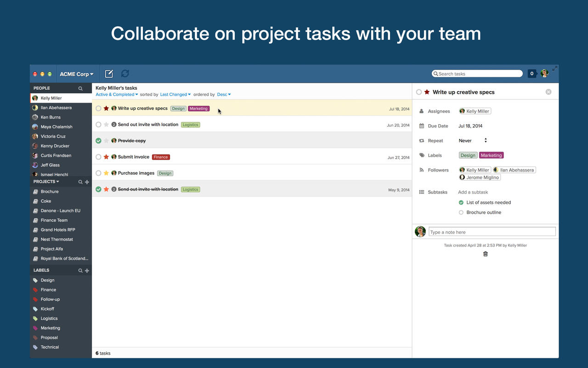The width and height of the screenshot is (588, 368).
Task: Open the Finance Team project
Action: pos(54,220)
